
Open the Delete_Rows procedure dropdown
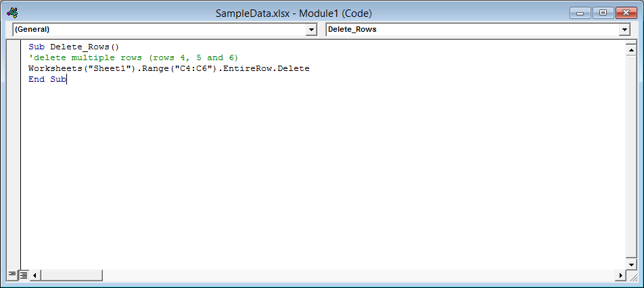coord(625,30)
